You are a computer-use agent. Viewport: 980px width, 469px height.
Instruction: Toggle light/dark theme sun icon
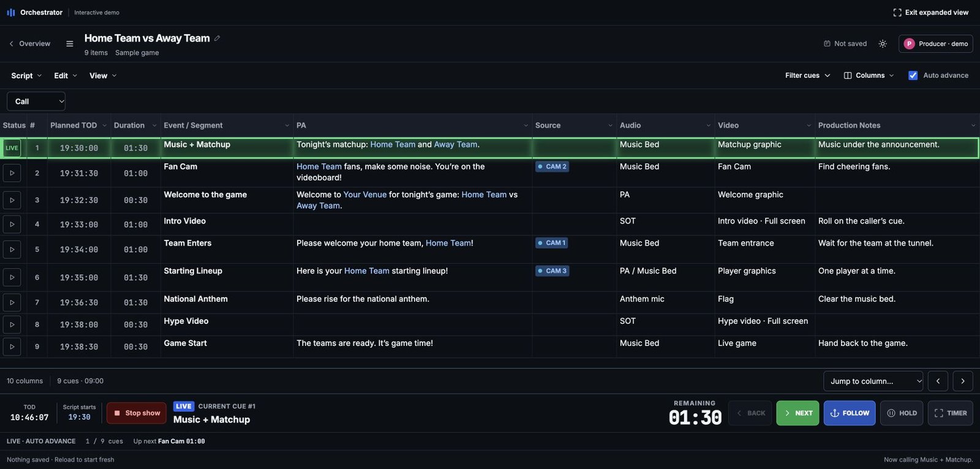point(883,43)
